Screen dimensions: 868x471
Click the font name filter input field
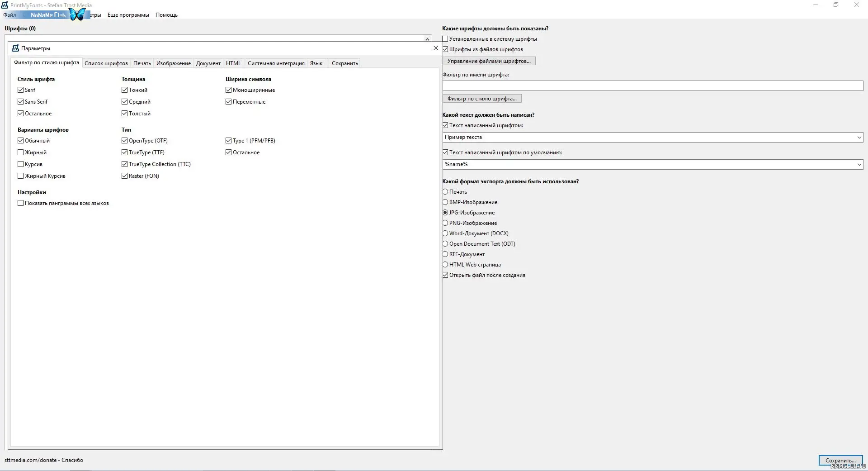click(x=652, y=86)
